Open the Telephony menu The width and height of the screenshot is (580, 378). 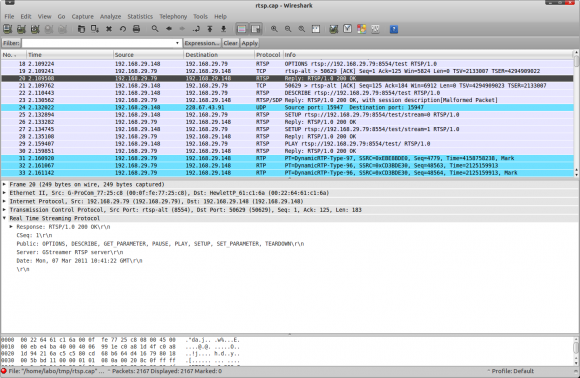(x=173, y=17)
